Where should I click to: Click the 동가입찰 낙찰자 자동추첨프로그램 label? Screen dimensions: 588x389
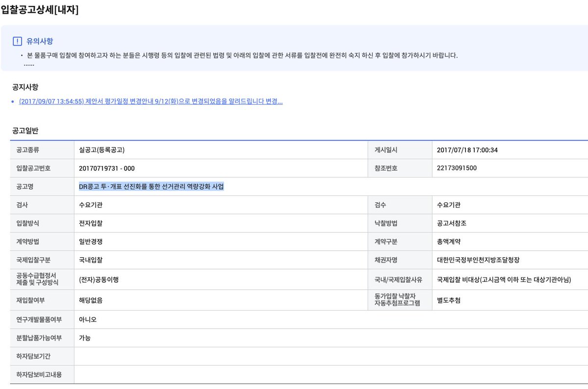397,299
